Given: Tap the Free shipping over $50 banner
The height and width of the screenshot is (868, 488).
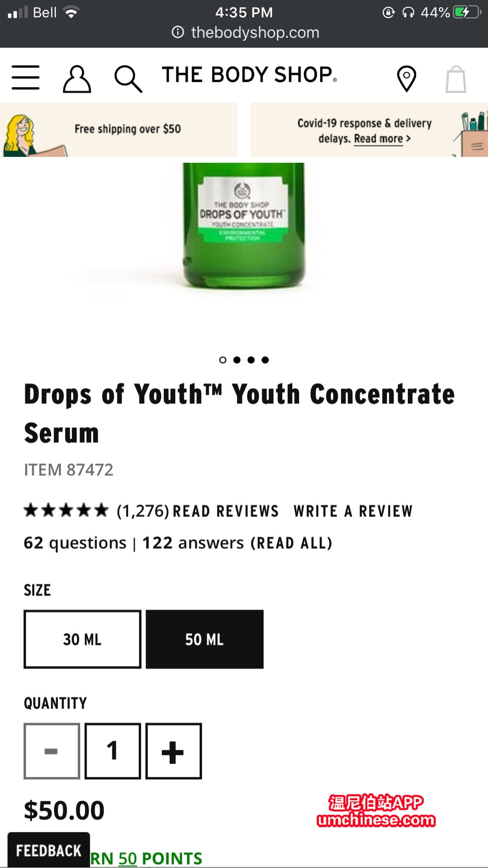Looking at the screenshot, I should coord(119,129).
